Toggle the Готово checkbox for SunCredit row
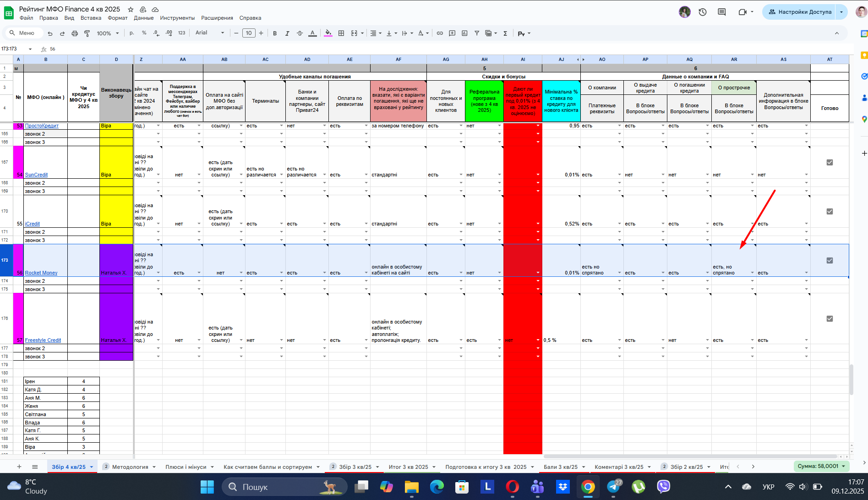This screenshot has height=500, width=868. 830,162
